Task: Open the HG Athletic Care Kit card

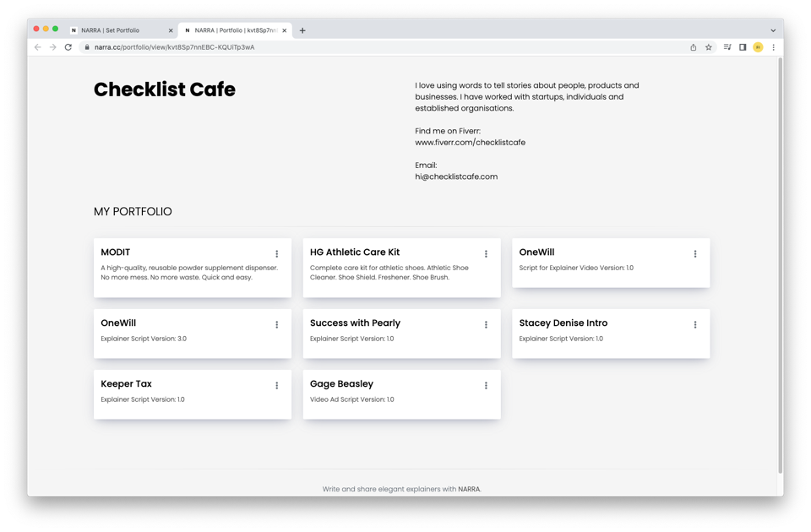Action: pyautogui.click(x=401, y=268)
